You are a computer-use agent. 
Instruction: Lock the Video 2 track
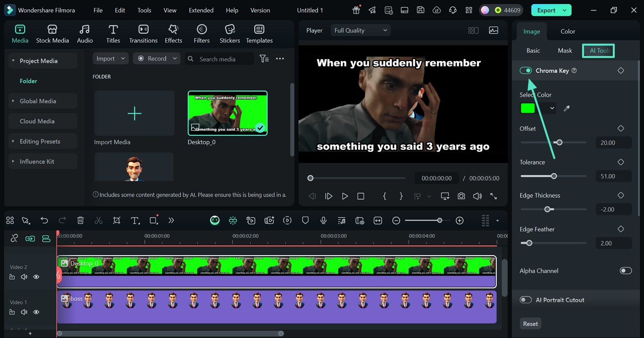click(x=12, y=277)
